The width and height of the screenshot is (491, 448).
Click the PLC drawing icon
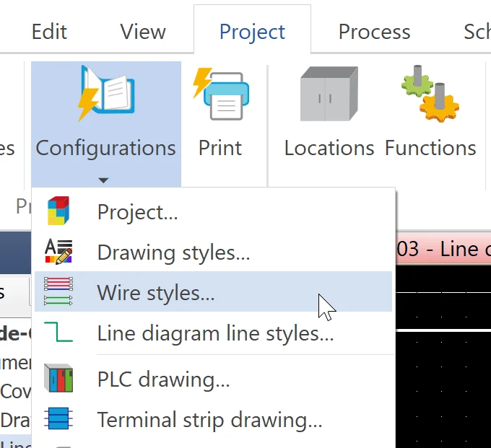coord(58,379)
